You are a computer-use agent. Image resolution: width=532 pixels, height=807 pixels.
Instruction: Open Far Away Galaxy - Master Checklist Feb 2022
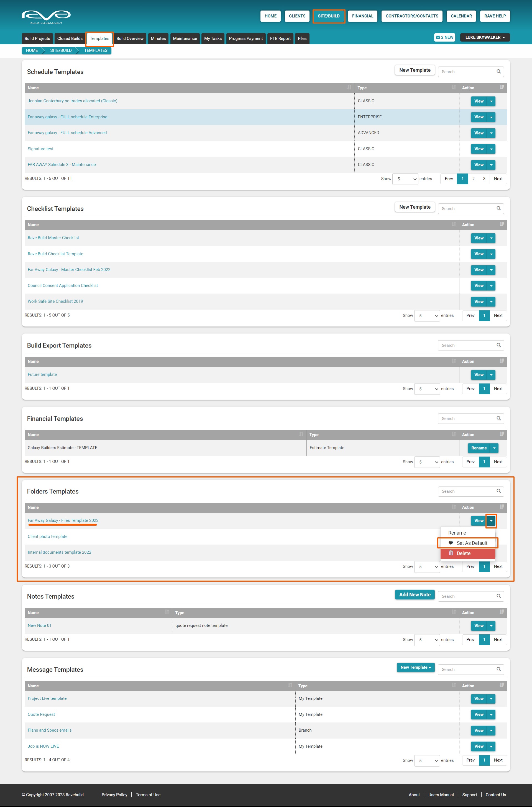tap(69, 270)
